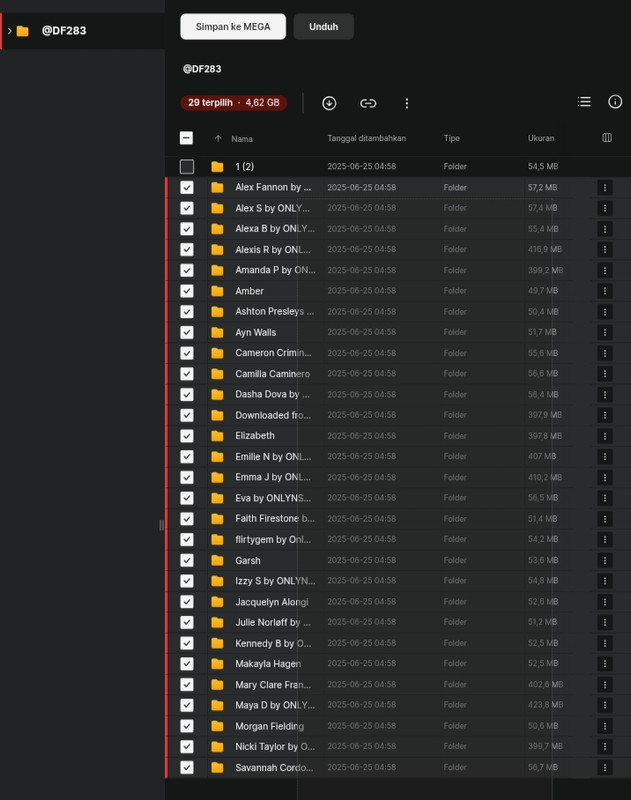631x800 pixels.
Task: Open the Mary Clare Fran folder row
Action: click(x=399, y=684)
